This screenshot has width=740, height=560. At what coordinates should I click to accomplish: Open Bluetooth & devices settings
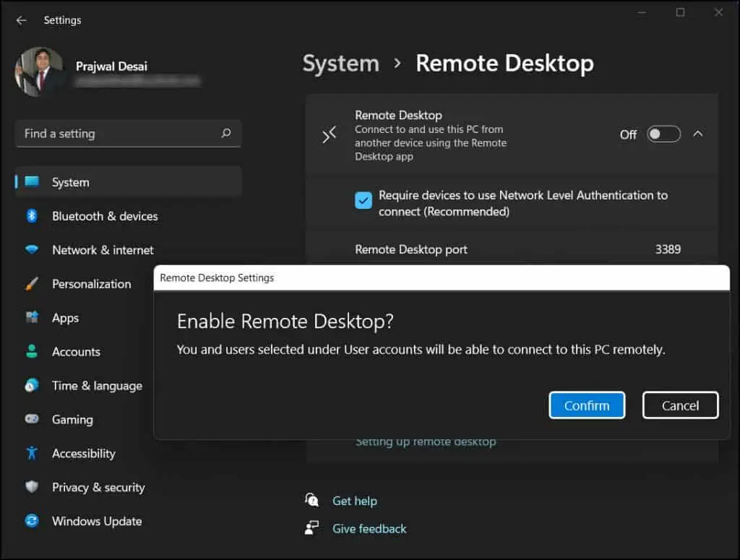pos(105,216)
